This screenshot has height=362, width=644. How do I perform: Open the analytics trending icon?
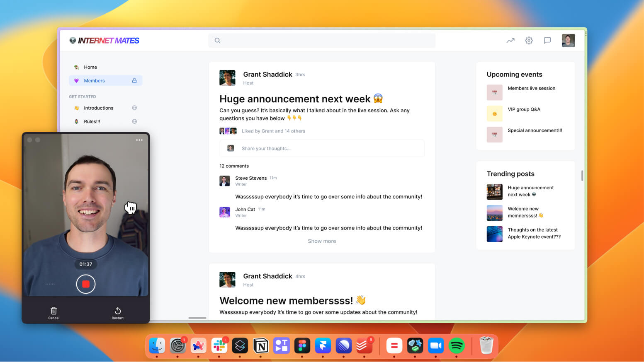click(x=510, y=40)
